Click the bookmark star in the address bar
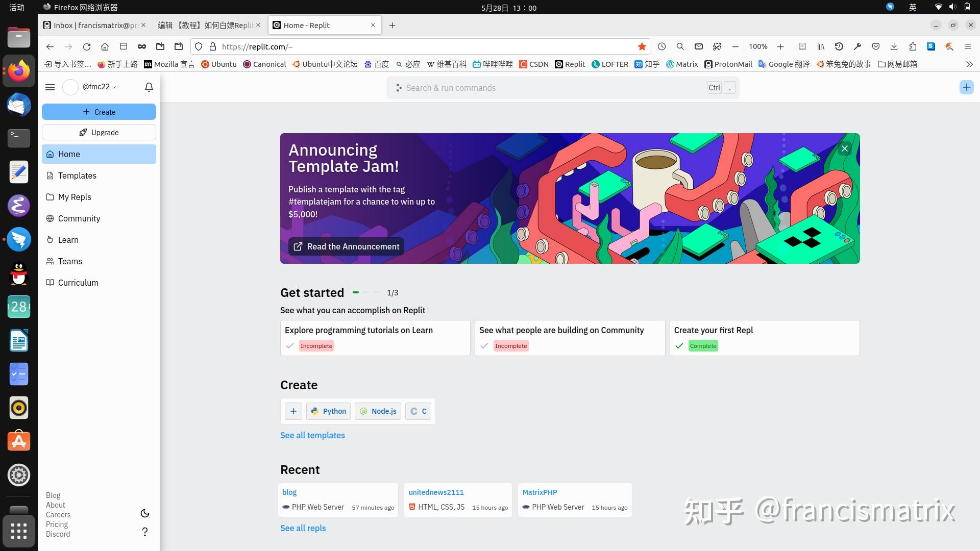The image size is (980, 551). pos(642,46)
